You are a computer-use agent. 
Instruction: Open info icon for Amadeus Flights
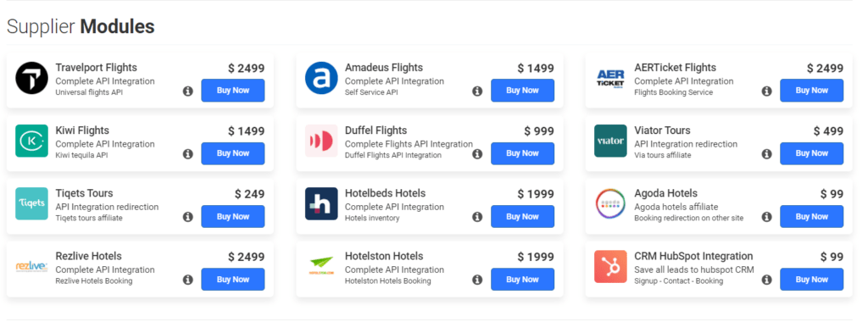(x=477, y=92)
